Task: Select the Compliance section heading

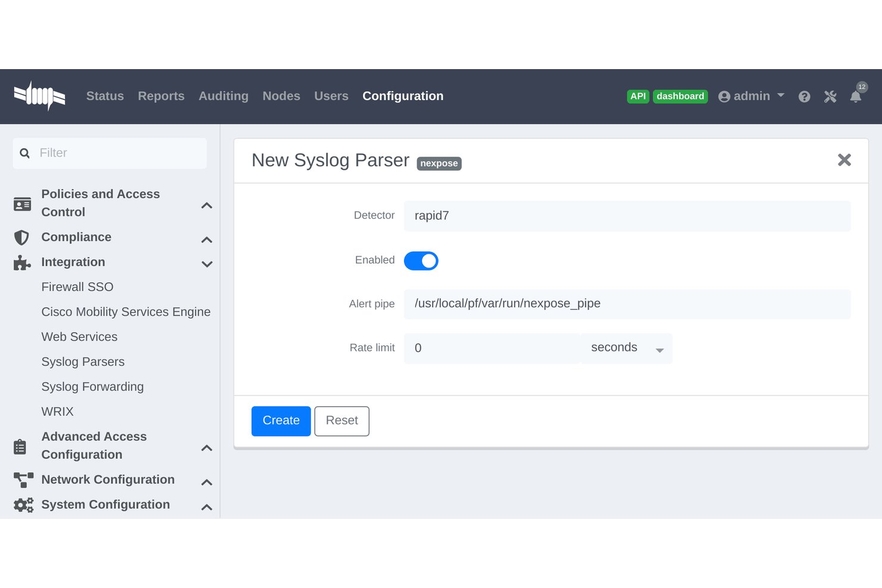Action: [76, 237]
